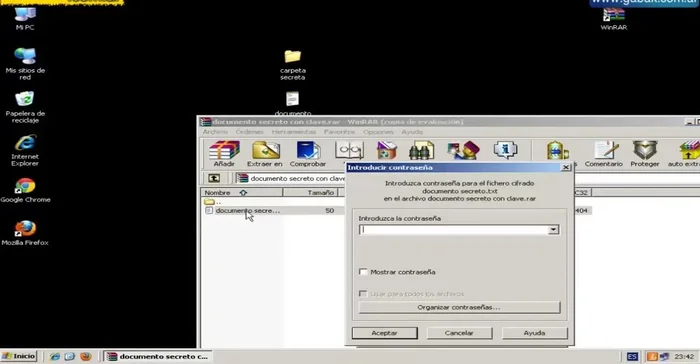
Task: Select the Google Chrome desktop icon
Action: click(x=25, y=190)
